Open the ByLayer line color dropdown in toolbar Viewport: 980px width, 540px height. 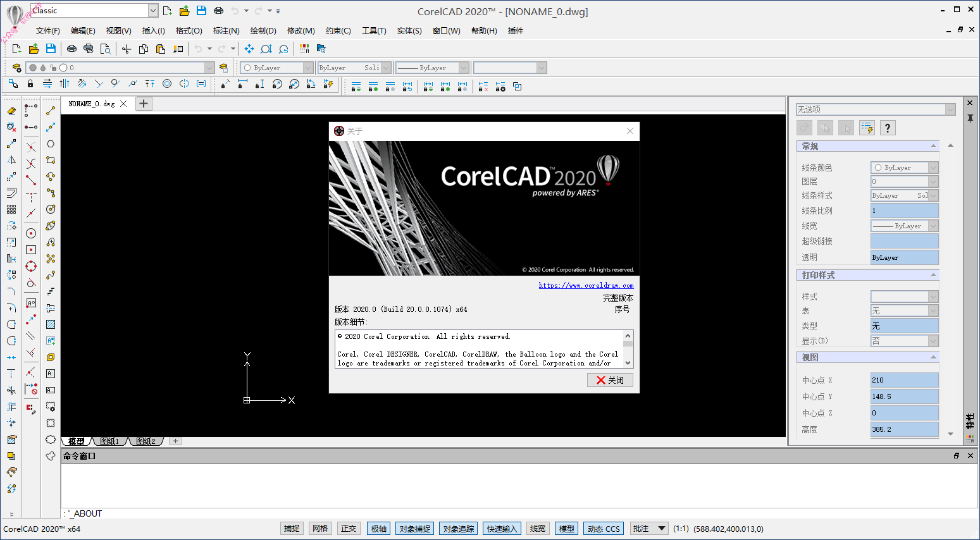308,68
